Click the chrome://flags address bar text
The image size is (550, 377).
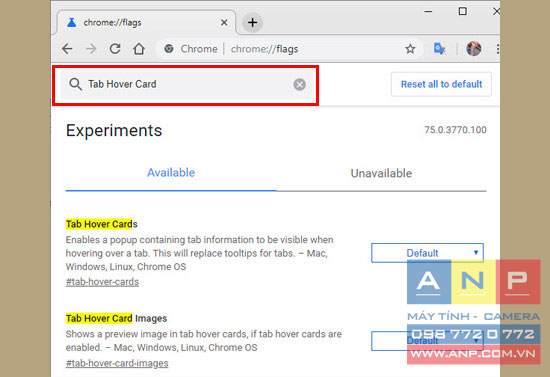coord(264,49)
